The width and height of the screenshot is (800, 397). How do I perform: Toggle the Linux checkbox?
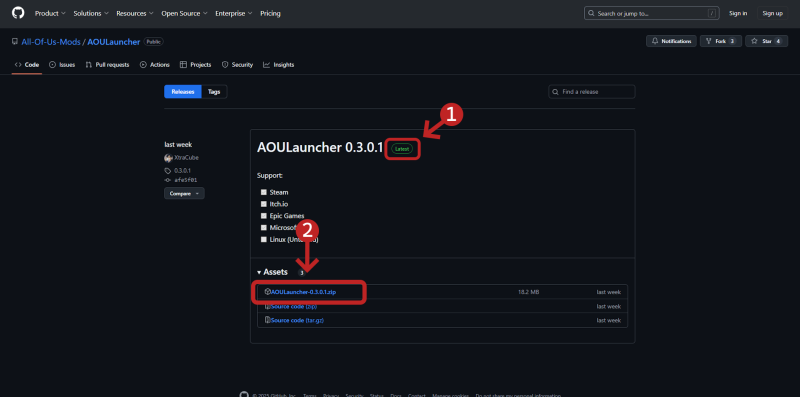[264, 239]
